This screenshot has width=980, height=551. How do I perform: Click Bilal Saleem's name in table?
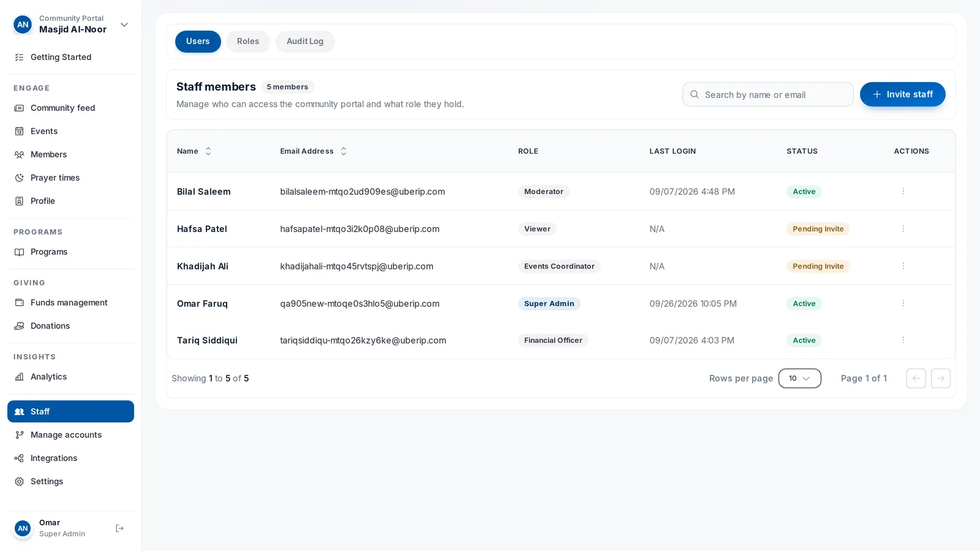[204, 192]
